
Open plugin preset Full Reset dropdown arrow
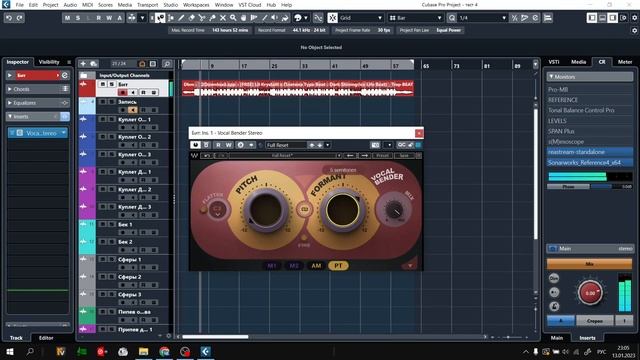(328, 145)
